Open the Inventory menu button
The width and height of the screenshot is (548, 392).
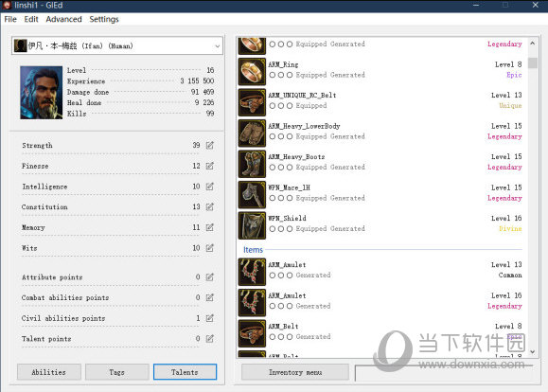pyautogui.click(x=295, y=372)
